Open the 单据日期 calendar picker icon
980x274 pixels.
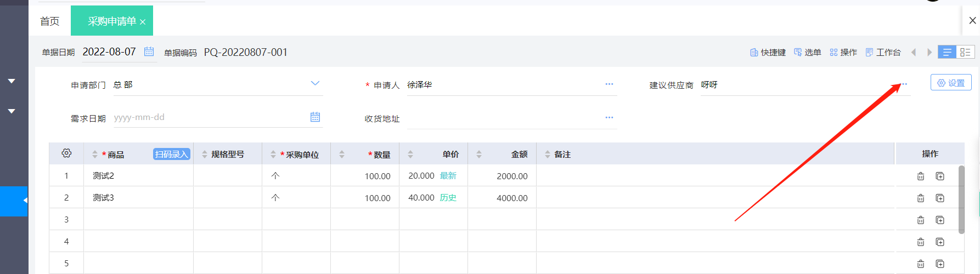[149, 52]
